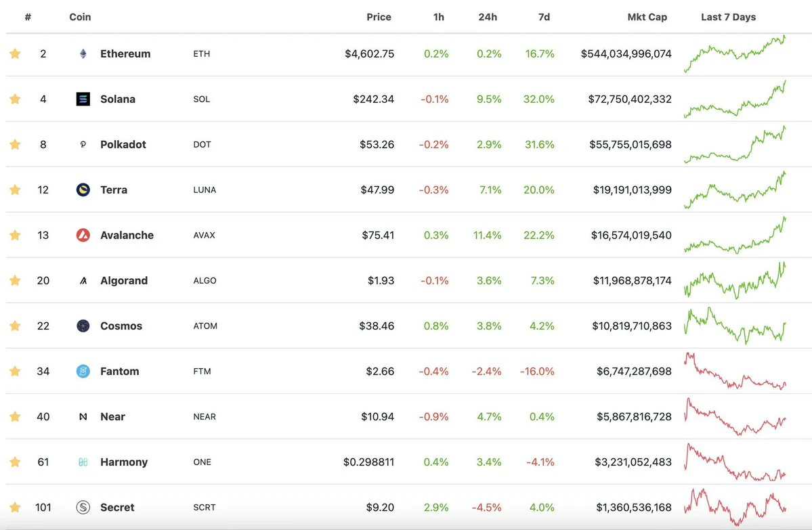Sort by Mkt Cap column header
Viewport: 812px width, 530px height.
pos(647,17)
